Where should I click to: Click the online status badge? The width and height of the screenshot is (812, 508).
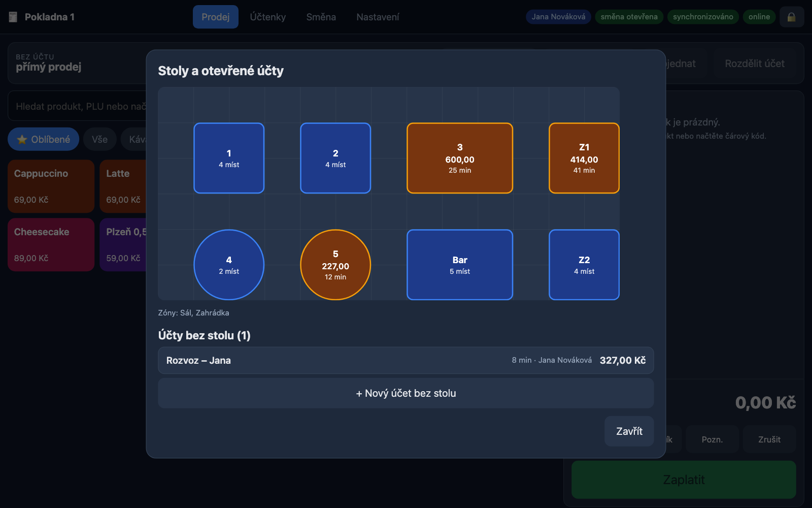click(x=759, y=17)
